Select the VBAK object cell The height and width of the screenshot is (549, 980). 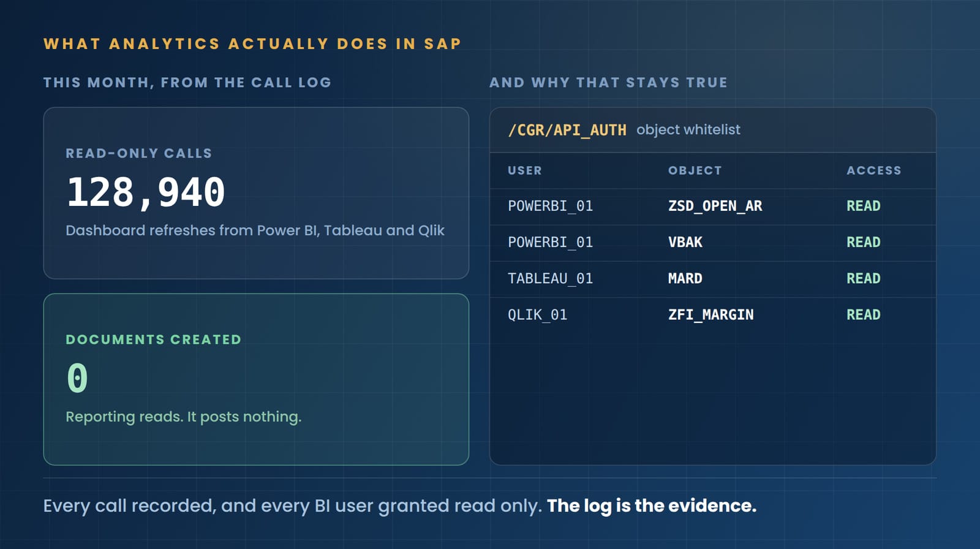pyautogui.click(x=685, y=242)
